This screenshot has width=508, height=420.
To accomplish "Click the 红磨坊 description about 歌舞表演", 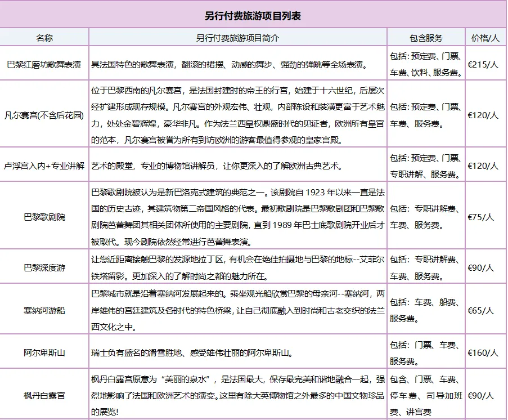I will [x=229, y=64].
